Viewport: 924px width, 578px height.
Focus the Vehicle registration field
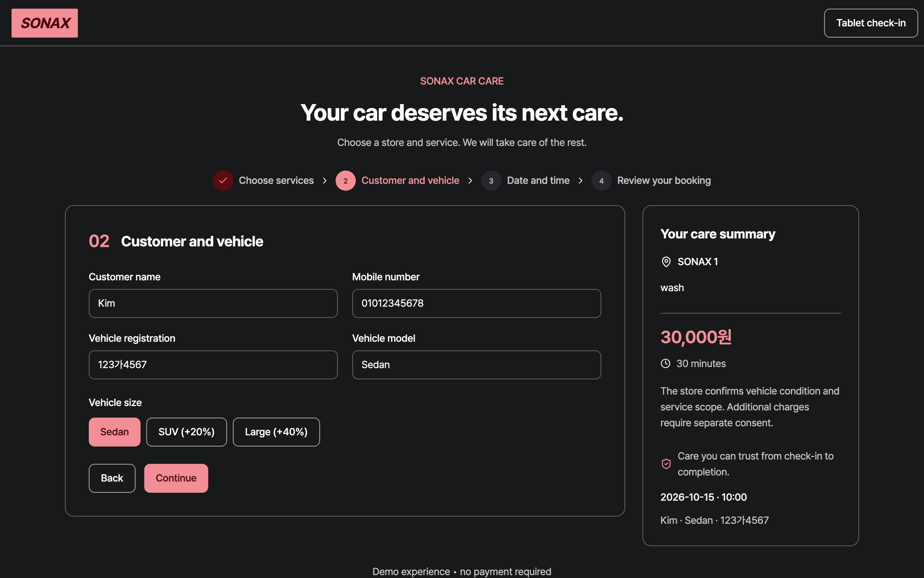213,365
